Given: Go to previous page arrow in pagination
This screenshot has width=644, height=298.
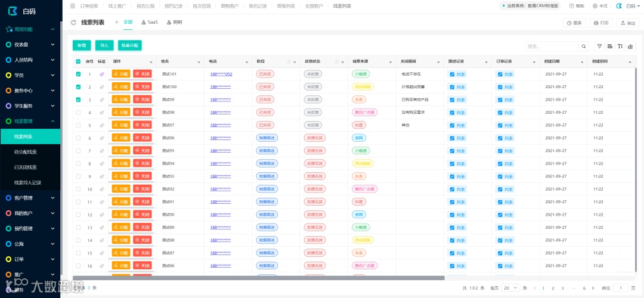Looking at the screenshot, I should (x=534, y=288).
